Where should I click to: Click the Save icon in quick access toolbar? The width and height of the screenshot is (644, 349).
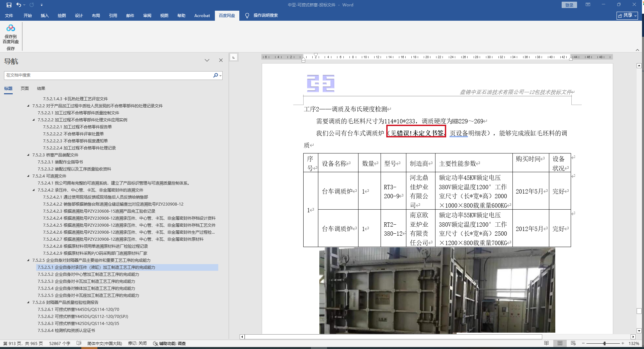coord(9,5)
